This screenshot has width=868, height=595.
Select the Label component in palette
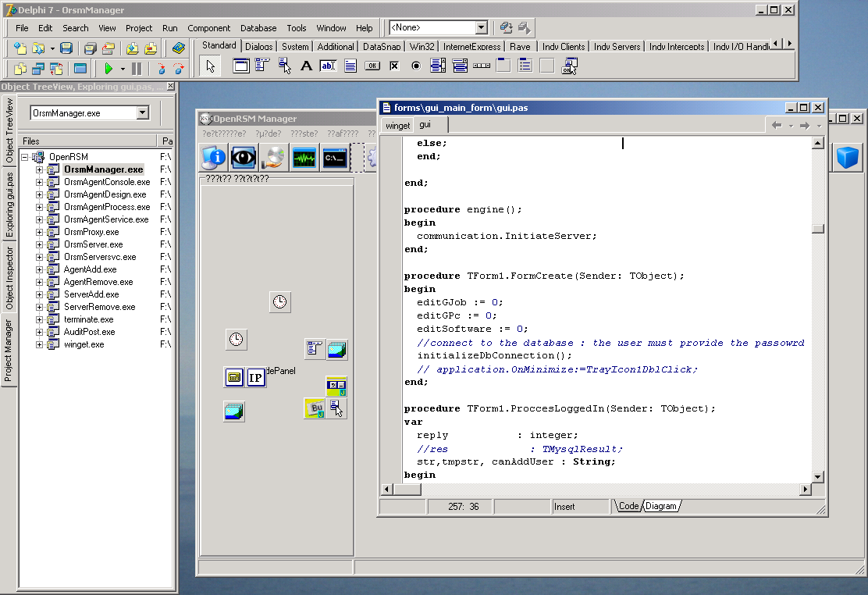pyautogui.click(x=306, y=66)
